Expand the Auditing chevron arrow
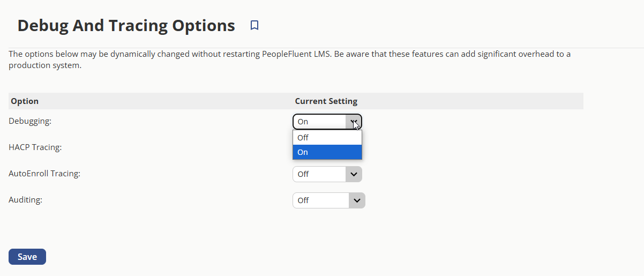Screen dimensions: 644x276 coord(357,200)
